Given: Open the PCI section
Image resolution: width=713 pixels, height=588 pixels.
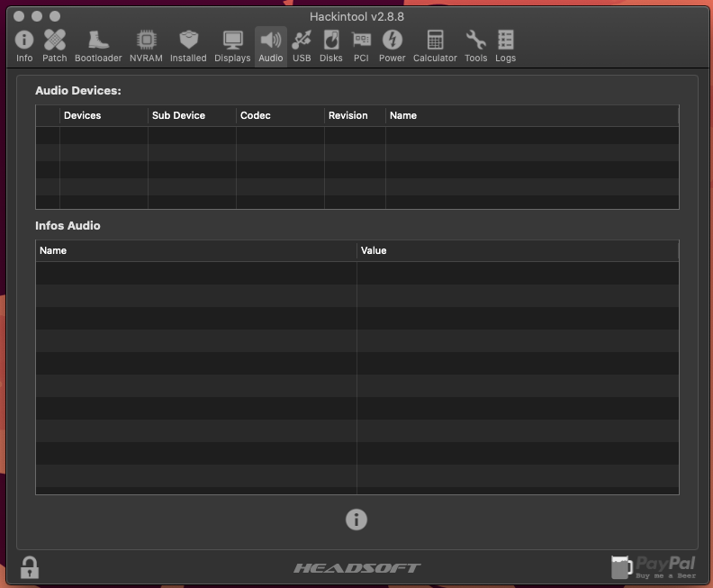Looking at the screenshot, I should point(361,46).
